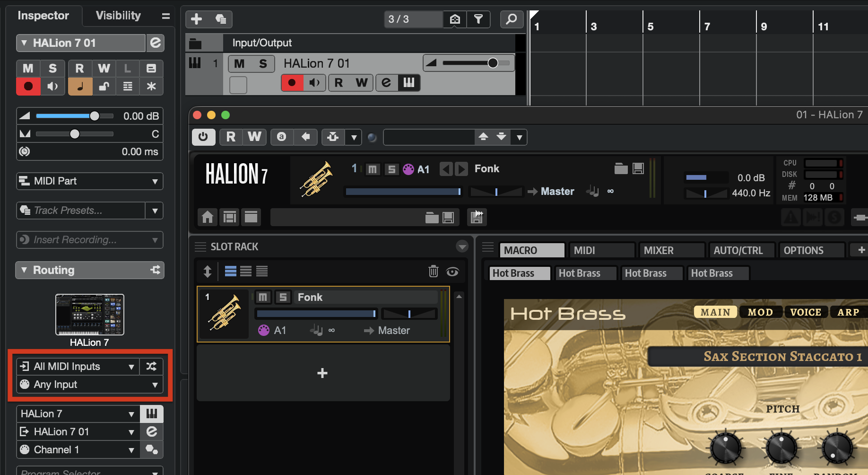Image resolution: width=868 pixels, height=475 pixels.
Task: Open the All MIDI Inputs dropdown
Action: 78,366
